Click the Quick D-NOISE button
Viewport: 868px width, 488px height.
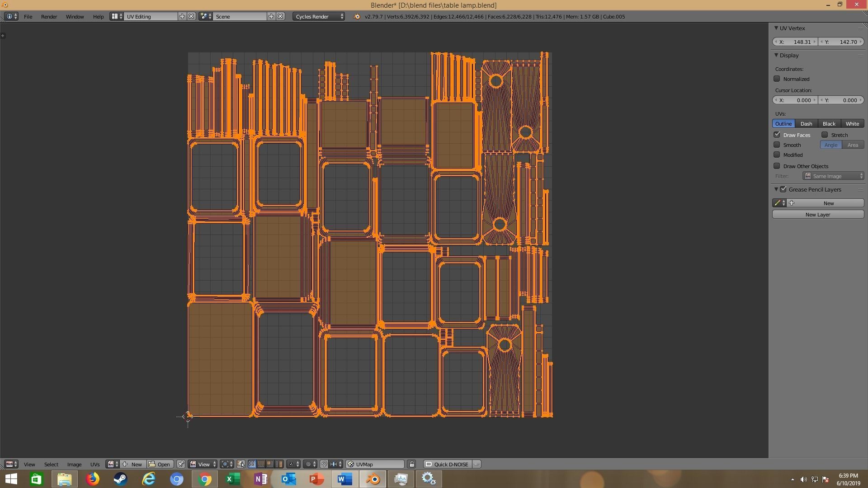point(451,464)
